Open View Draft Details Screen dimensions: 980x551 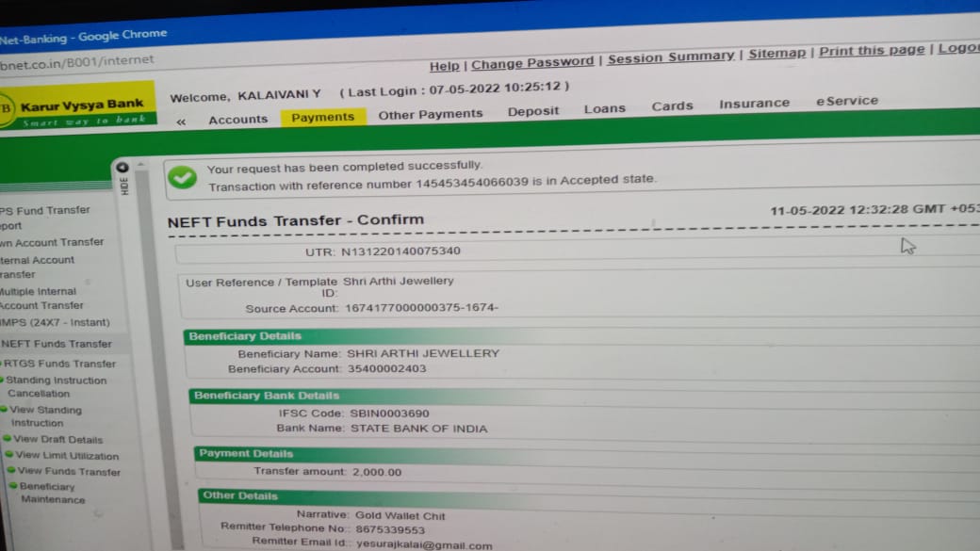click(58, 439)
